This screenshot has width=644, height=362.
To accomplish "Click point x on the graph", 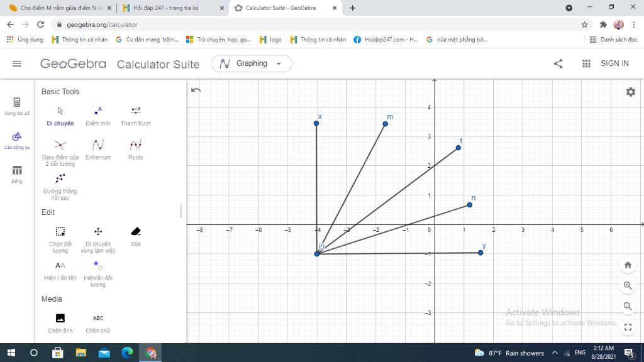I will (316, 123).
